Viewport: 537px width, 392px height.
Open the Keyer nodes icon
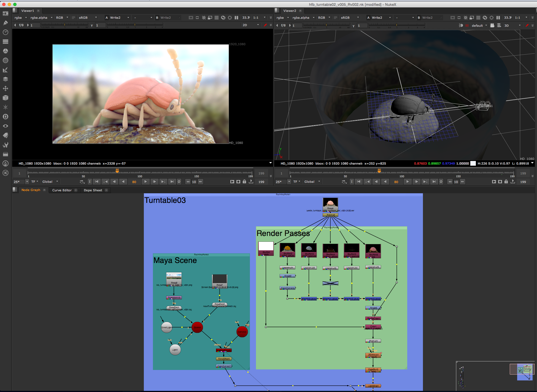[6, 70]
